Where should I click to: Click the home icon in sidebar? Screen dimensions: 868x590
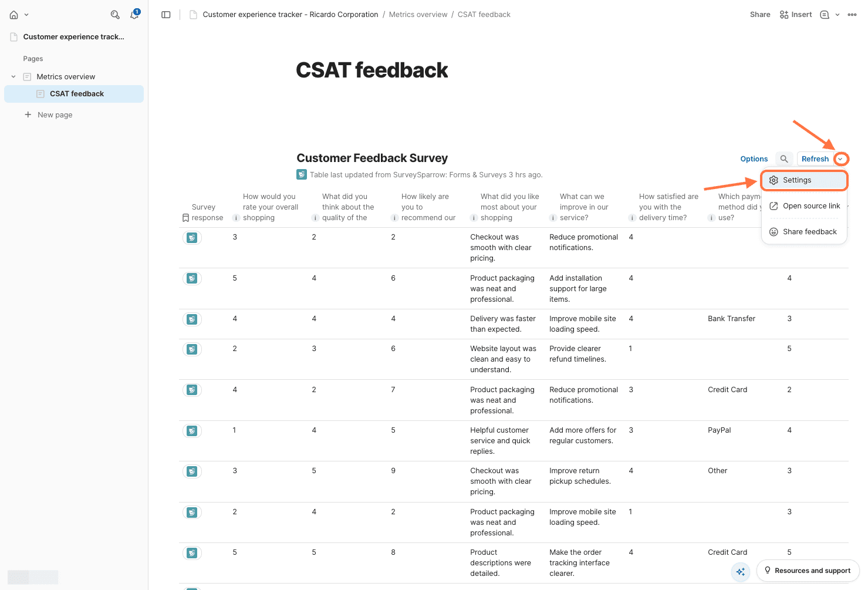[x=14, y=15]
